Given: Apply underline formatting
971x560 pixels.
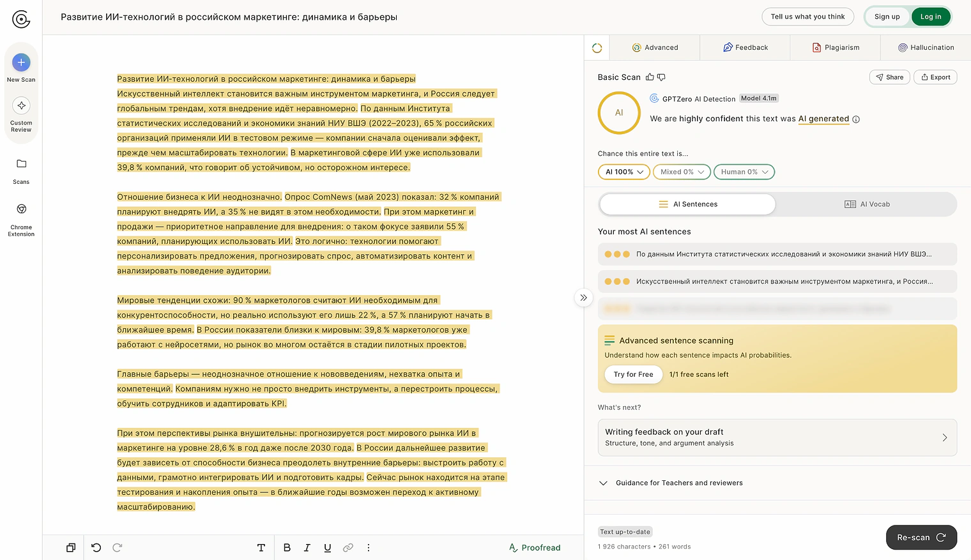Looking at the screenshot, I should coord(328,547).
